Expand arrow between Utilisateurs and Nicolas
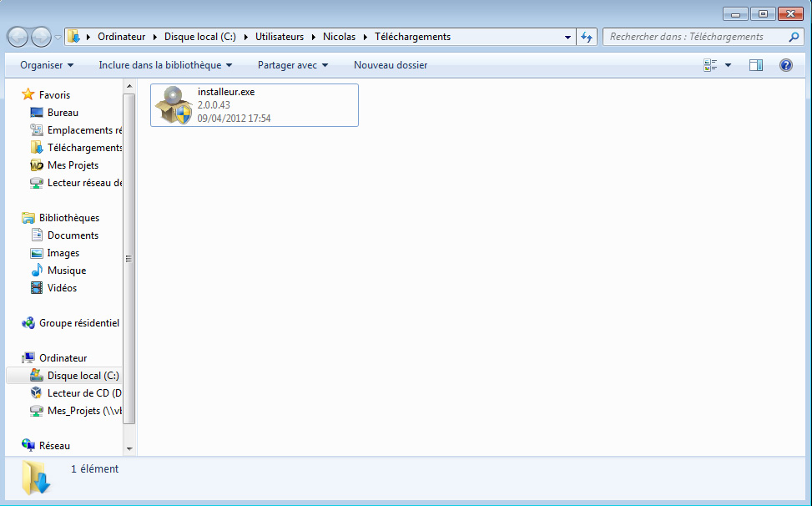 coord(313,37)
